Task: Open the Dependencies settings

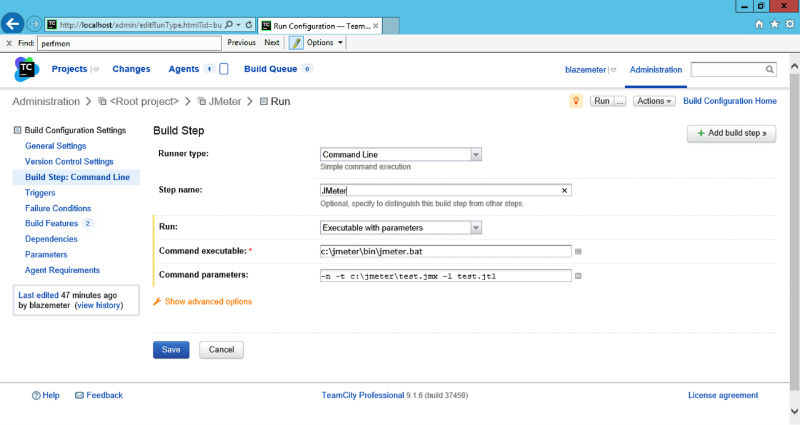Action: (51, 239)
